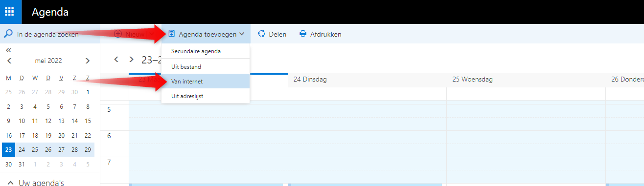Click the 'mei 2022' month header
Viewport: 644px width, 186px height.
(48, 61)
